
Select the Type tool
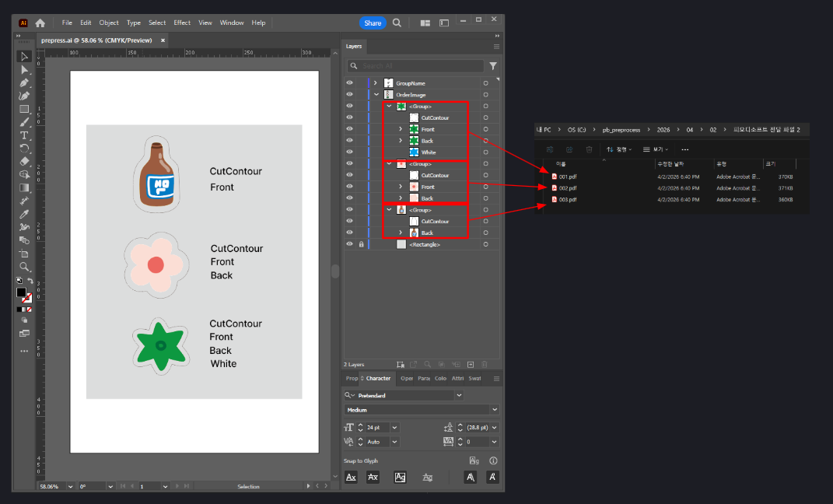point(24,135)
